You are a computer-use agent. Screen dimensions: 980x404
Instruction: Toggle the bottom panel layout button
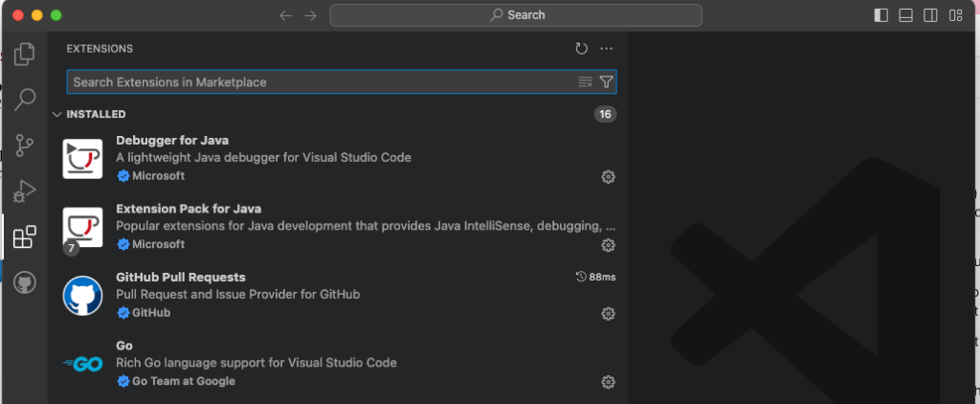pyautogui.click(x=905, y=15)
